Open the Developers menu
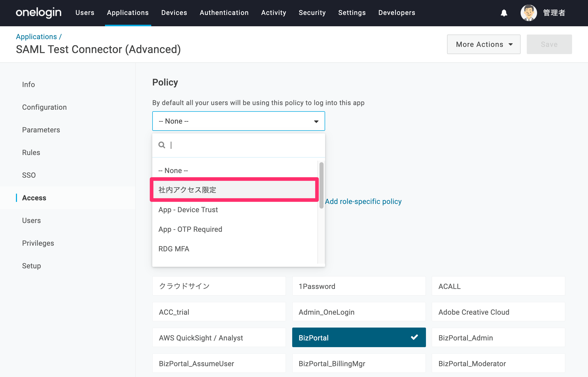 pos(397,13)
